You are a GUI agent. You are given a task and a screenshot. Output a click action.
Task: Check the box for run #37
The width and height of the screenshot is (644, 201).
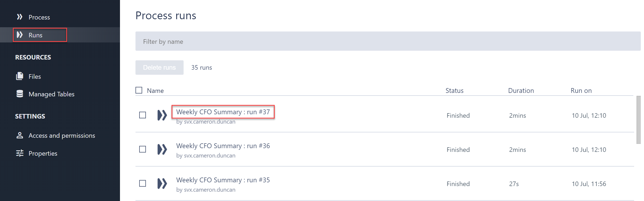click(x=143, y=115)
